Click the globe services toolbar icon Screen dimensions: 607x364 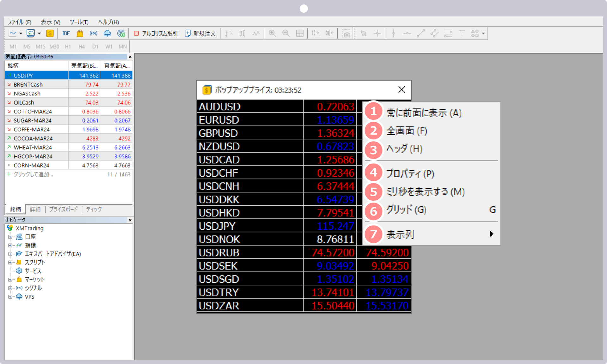tap(121, 33)
